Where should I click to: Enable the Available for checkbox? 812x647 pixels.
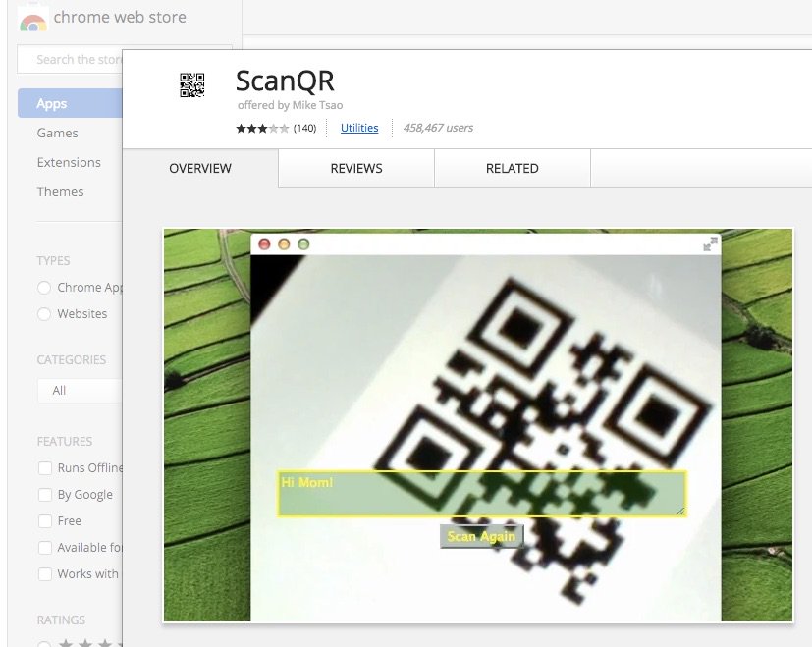(45, 548)
